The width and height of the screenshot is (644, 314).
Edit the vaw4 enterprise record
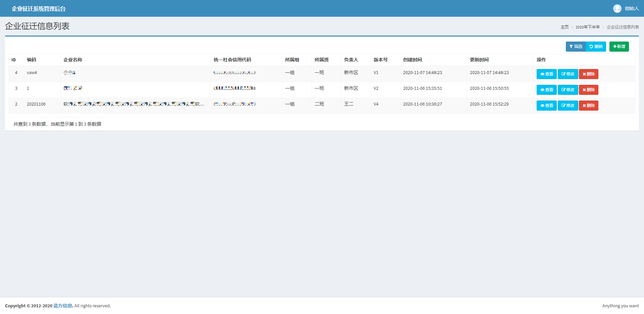pos(568,74)
